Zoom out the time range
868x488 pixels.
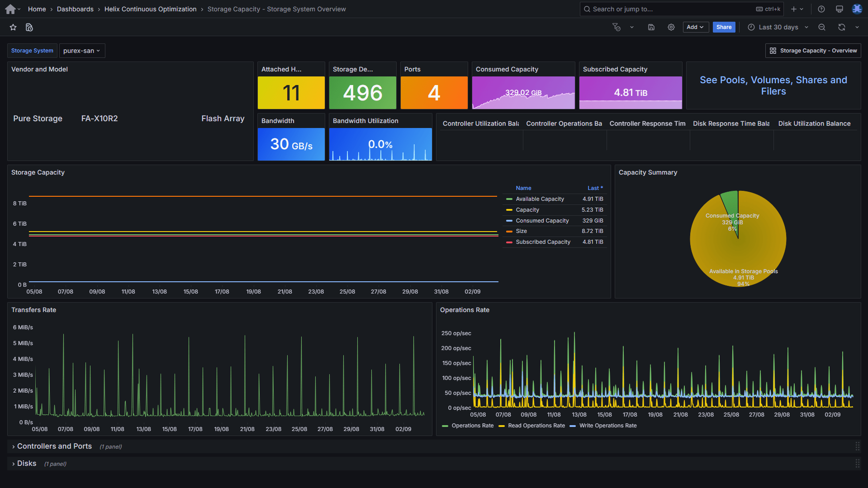(x=822, y=28)
